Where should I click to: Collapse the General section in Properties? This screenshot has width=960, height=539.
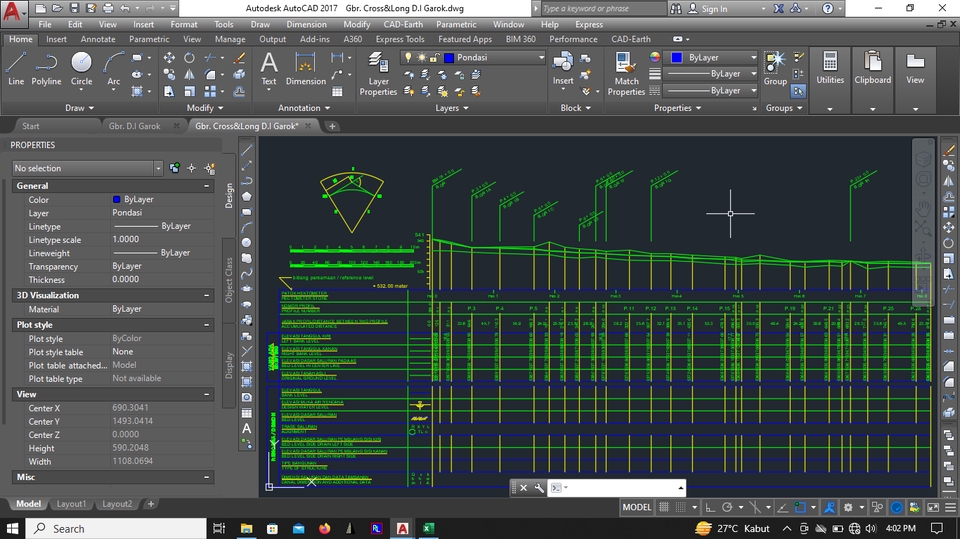coord(206,186)
